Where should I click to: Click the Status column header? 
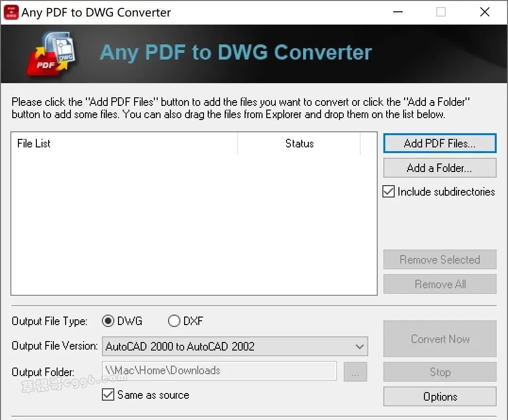pyautogui.click(x=299, y=143)
